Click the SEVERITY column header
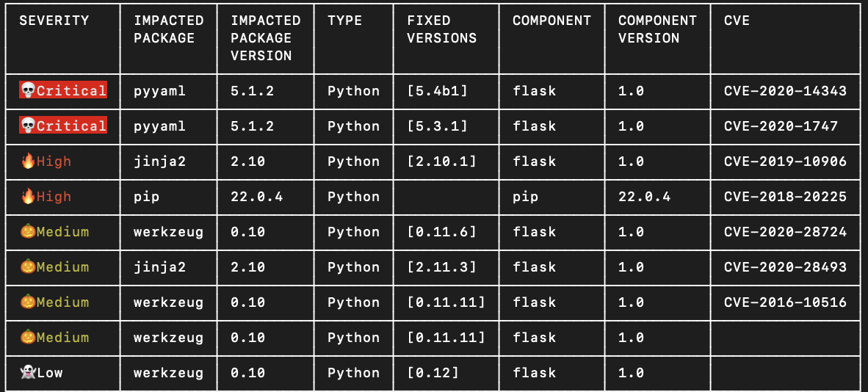The width and height of the screenshot is (868, 392). [x=54, y=21]
